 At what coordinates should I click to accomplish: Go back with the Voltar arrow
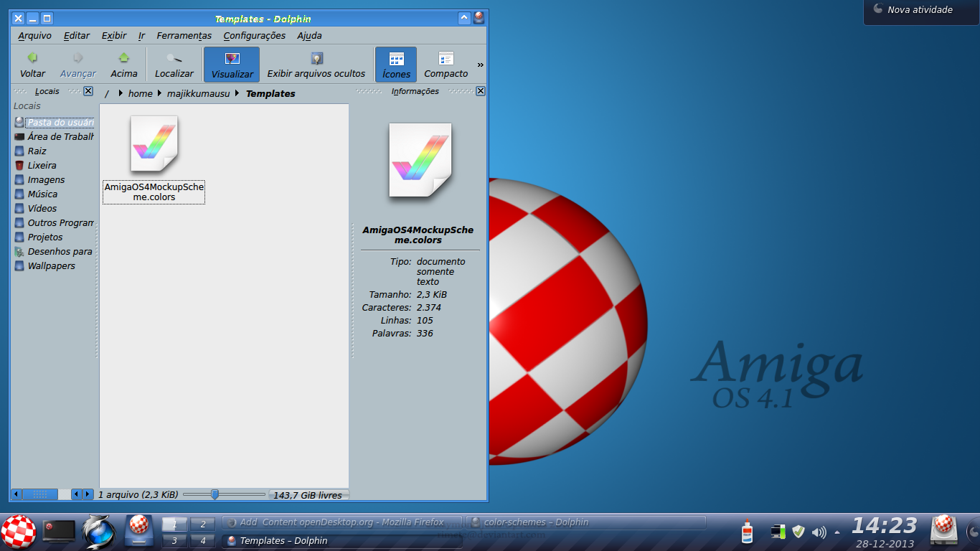(32, 65)
